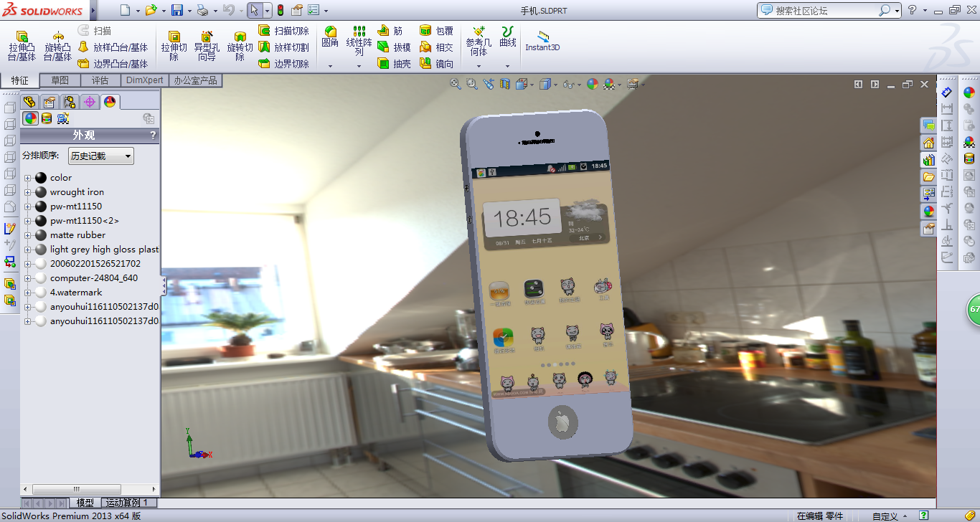Switch to the DimXpert tab

(145, 80)
